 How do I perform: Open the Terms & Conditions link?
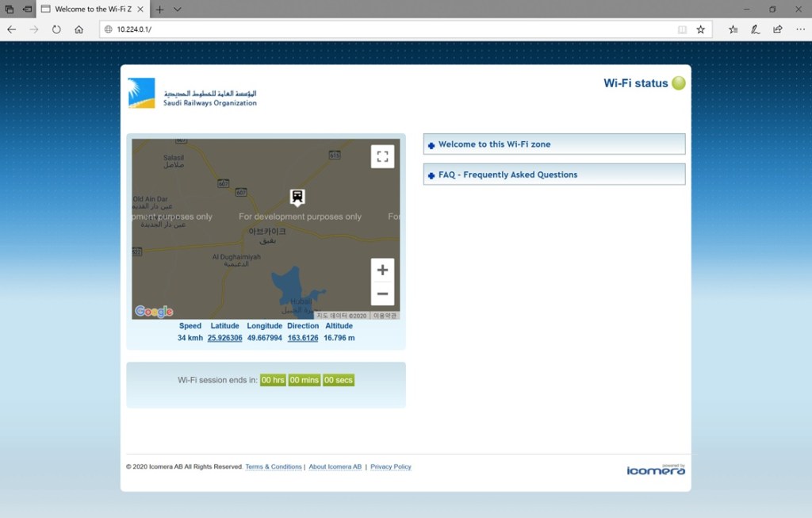[x=274, y=466]
